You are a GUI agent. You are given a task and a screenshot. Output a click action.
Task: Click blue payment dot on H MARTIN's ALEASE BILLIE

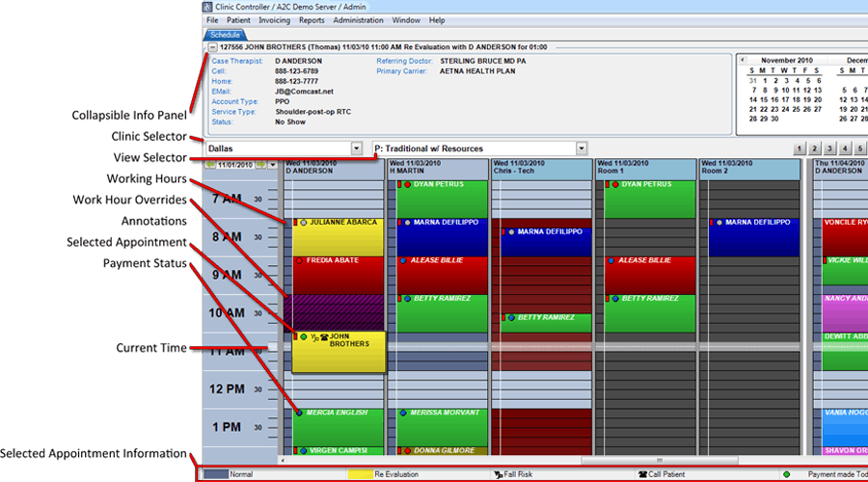click(403, 260)
